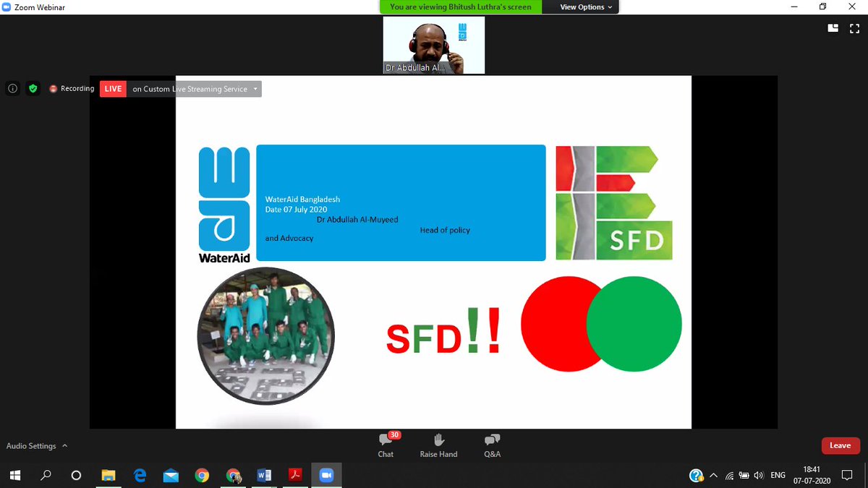Click the red Recording indicator
This screenshot has height=488, width=868.
[x=72, y=89]
